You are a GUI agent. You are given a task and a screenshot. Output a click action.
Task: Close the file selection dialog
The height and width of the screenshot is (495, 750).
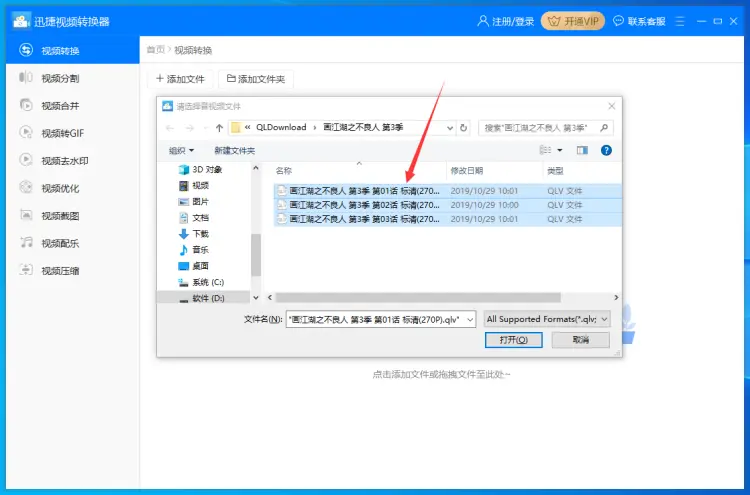(611, 106)
